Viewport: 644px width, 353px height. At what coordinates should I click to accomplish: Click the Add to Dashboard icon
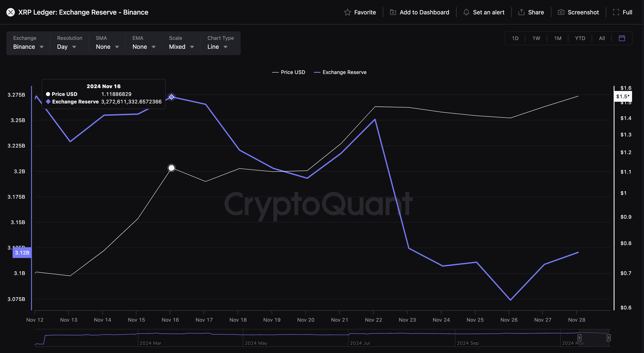(393, 12)
